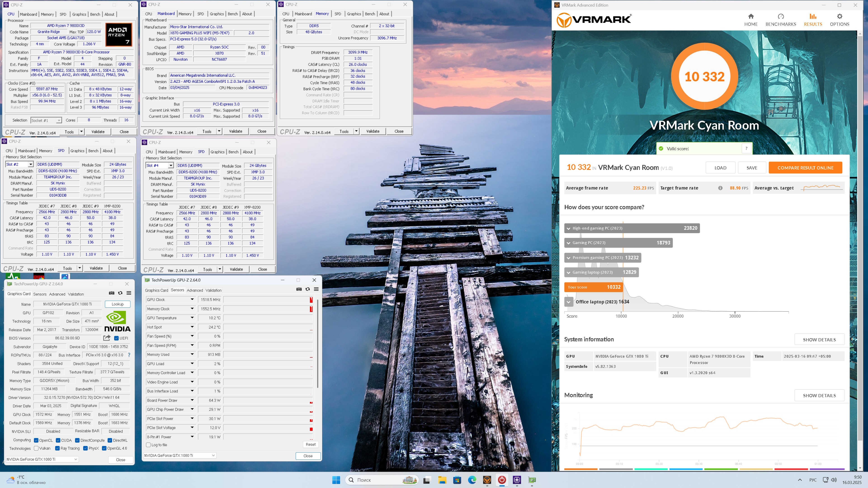Click refresh icon in GPU-Z Sensors window

pos(308,289)
